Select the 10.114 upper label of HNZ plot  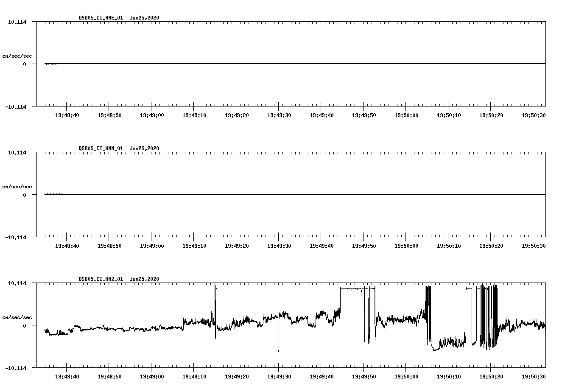pos(17,283)
